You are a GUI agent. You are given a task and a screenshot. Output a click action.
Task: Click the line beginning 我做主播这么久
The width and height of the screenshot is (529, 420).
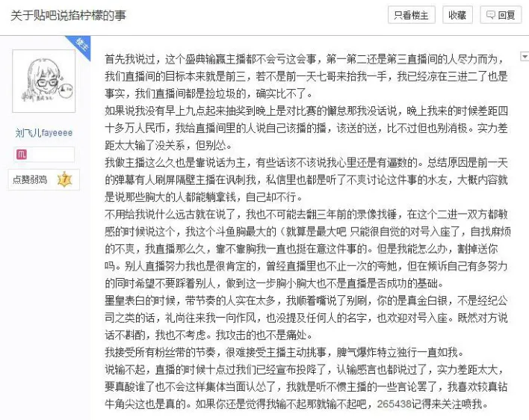[x=306, y=163]
